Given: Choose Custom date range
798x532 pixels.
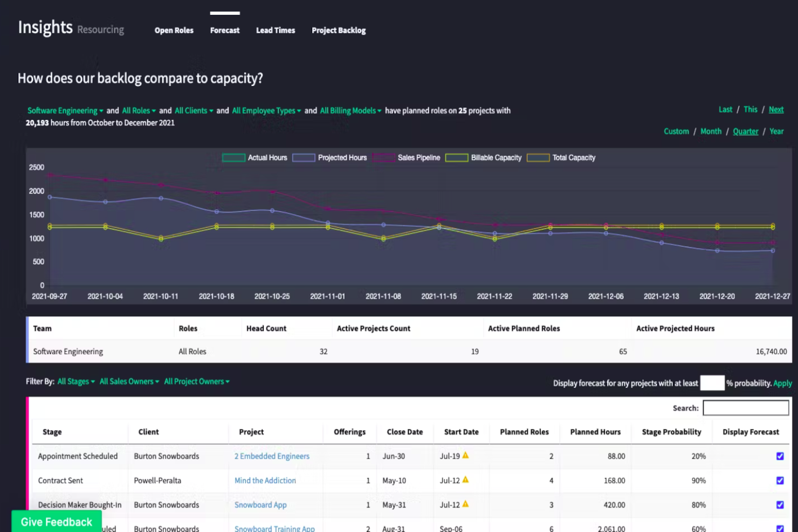Looking at the screenshot, I should point(676,131).
